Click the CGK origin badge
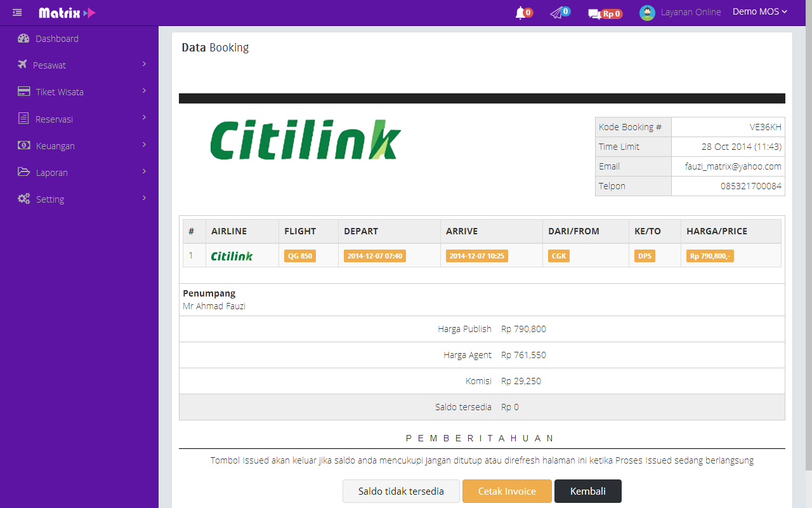Image resolution: width=812 pixels, height=508 pixels. 559,256
